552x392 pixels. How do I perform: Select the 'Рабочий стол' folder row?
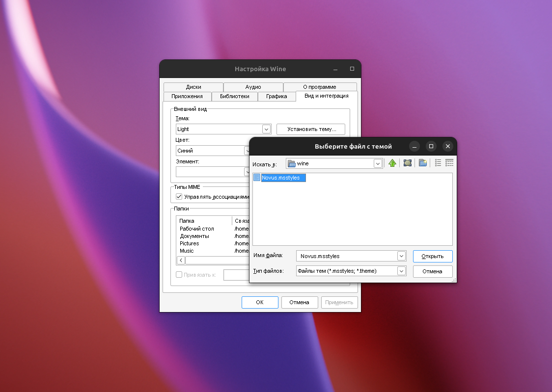pyautogui.click(x=197, y=229)
